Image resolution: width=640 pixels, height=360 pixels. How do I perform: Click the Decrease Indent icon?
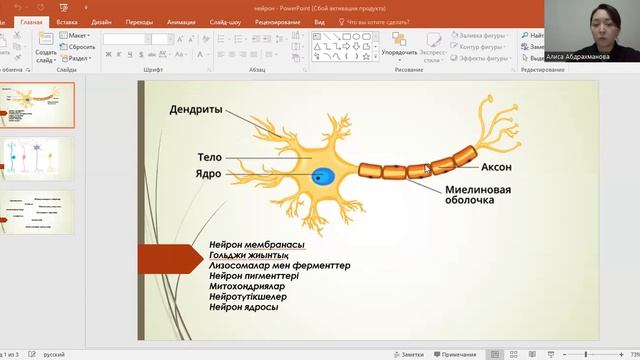[x=256, y=39]
